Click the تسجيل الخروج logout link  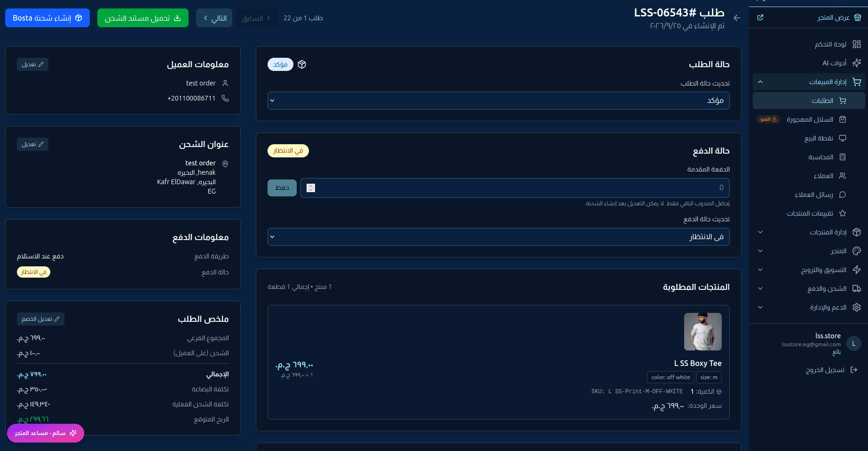coord(832,370)
